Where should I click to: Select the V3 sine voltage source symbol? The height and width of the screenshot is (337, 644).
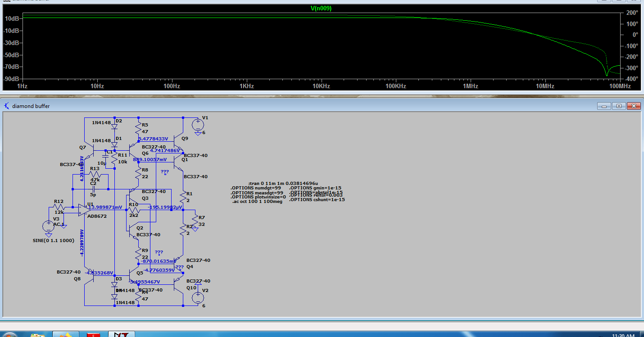tap(49, 226)
